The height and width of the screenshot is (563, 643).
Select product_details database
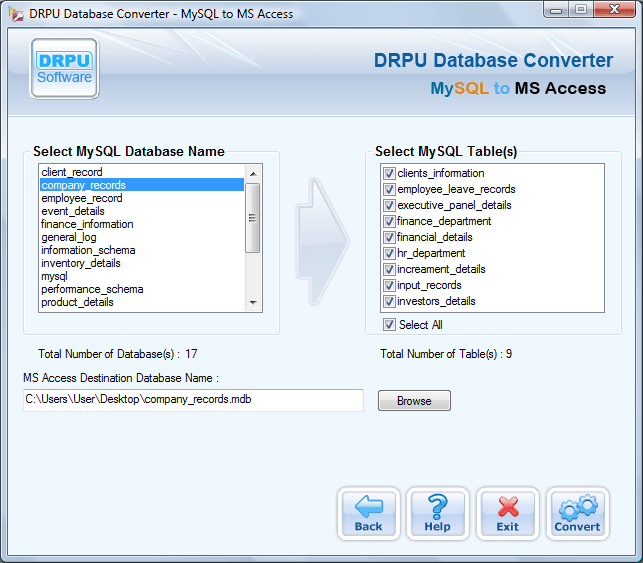142,302
